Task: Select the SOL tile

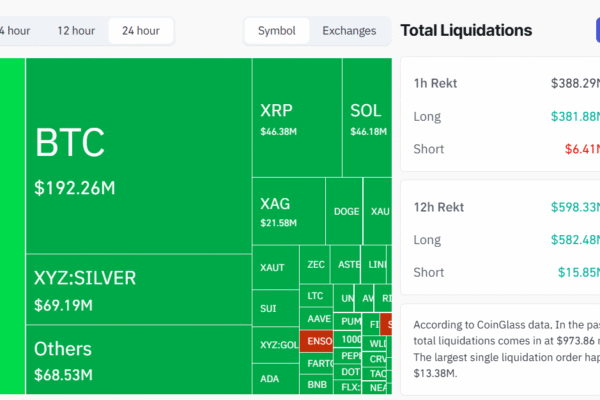Action: click(x=366, y=117)
